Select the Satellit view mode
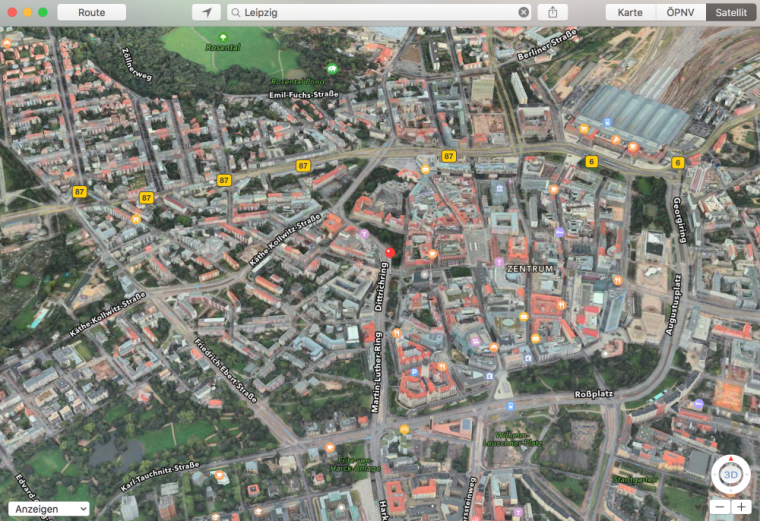This screenshot has height=521, width=760. 731,12
